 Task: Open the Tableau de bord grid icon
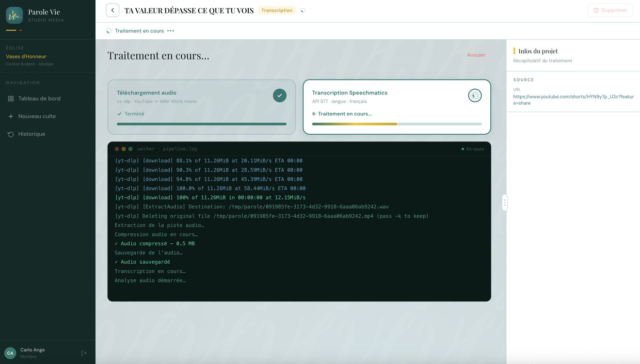(11, 98)
